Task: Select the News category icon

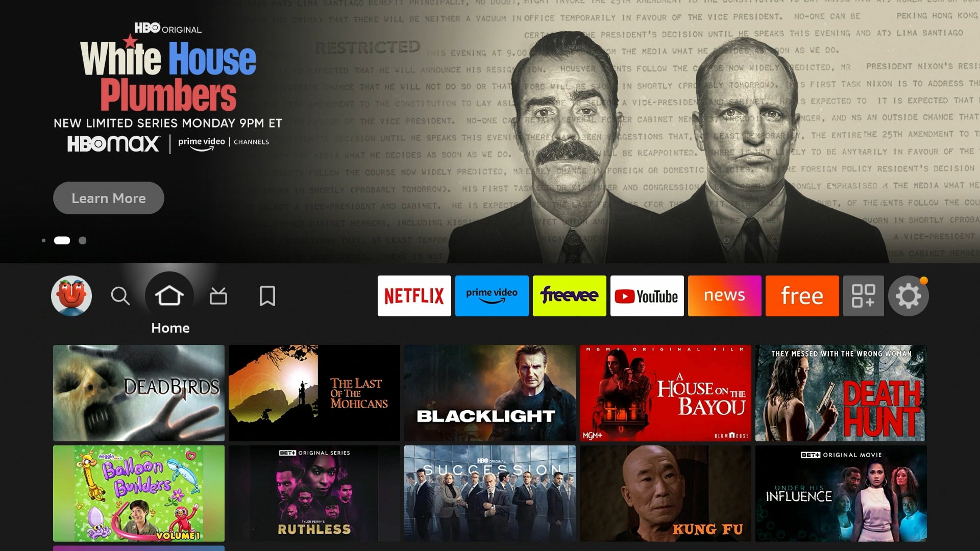Action: (724, 295)
